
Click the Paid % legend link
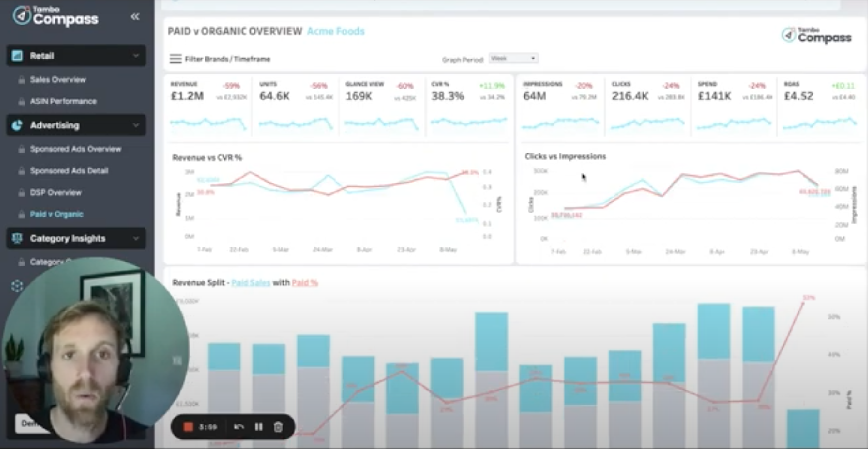(x=304, y=283)
